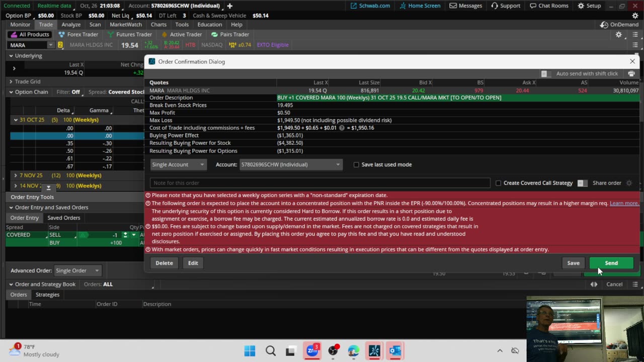Switch to the Strategies tab
644x362 pixels.
tap(47, 295)
